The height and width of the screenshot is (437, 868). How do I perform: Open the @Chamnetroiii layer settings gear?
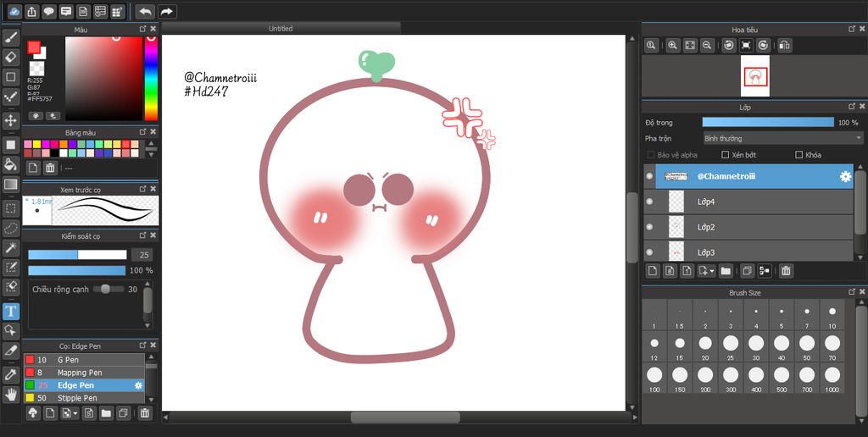coord(845,176)
